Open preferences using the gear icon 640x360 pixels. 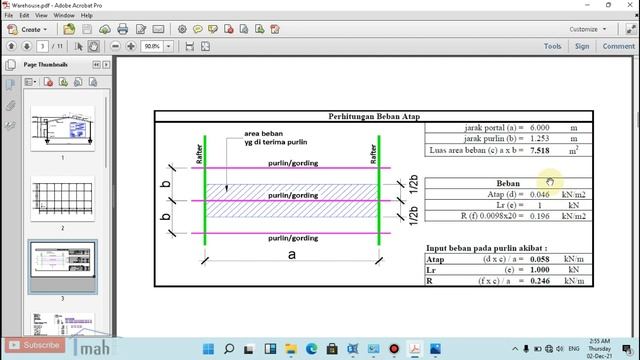(x=182, y=29)
